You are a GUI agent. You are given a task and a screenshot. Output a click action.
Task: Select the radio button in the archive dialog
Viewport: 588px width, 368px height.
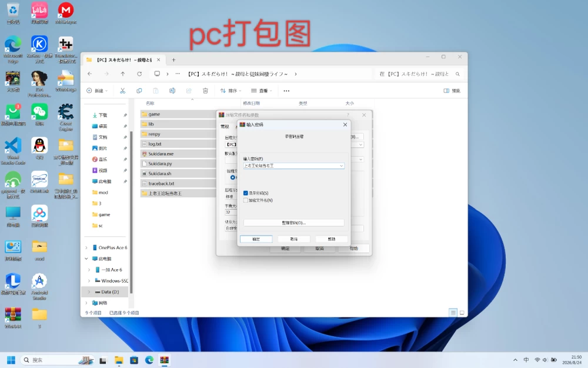pyautogui.click(x=233, y=177)
